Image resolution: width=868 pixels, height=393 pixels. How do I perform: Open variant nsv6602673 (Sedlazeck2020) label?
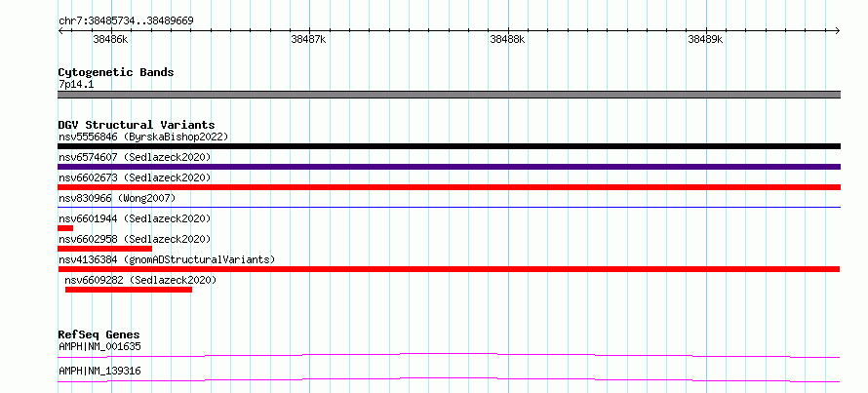(135, 177)
